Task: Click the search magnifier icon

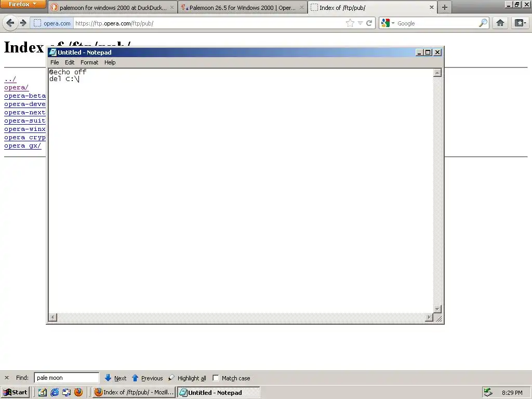Action: (483, 23)
